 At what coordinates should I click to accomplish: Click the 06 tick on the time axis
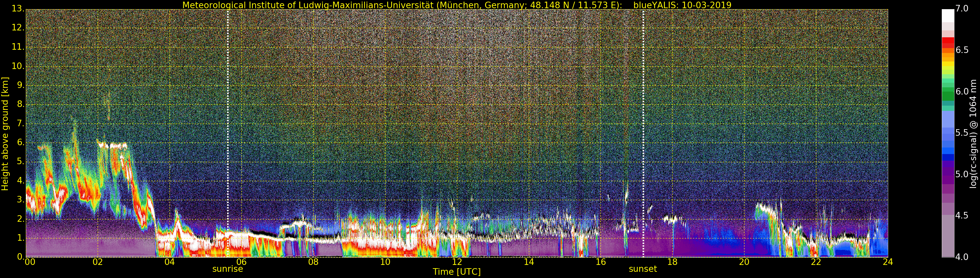click(x=242, y=262)
